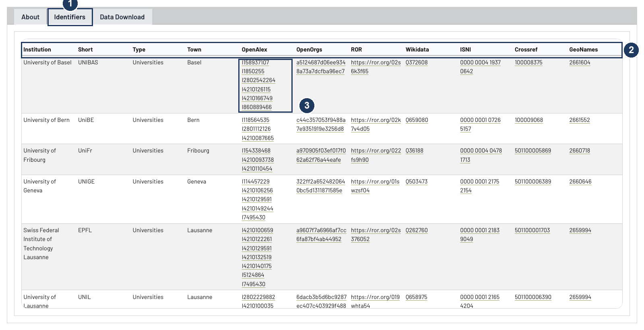Open the Data Download tab

[122, 17]
